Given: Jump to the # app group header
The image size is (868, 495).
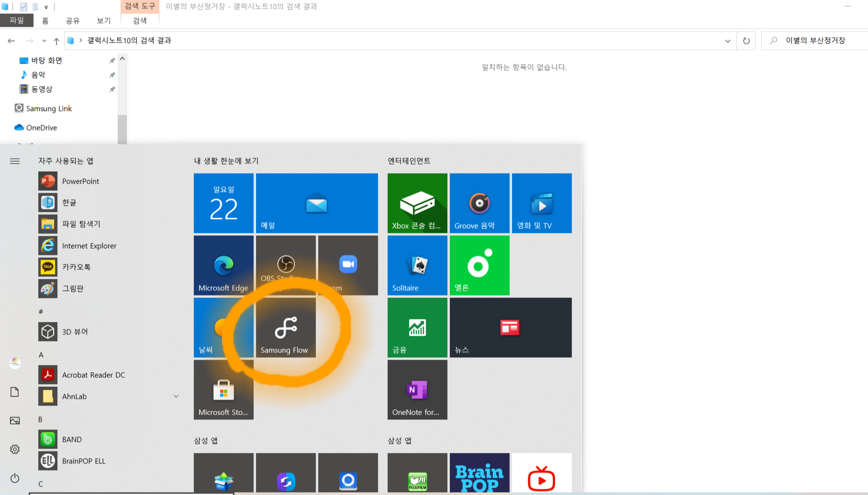Looking at the screenshot, I should (41, 311).
